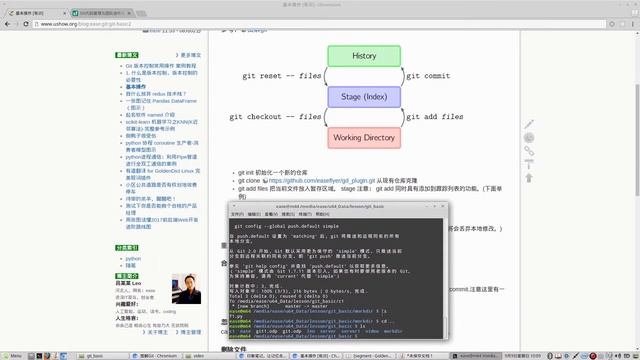This screenshot has width=640, height=360.
Task: Open the Menu button on the taskbar
Action: 12,356
